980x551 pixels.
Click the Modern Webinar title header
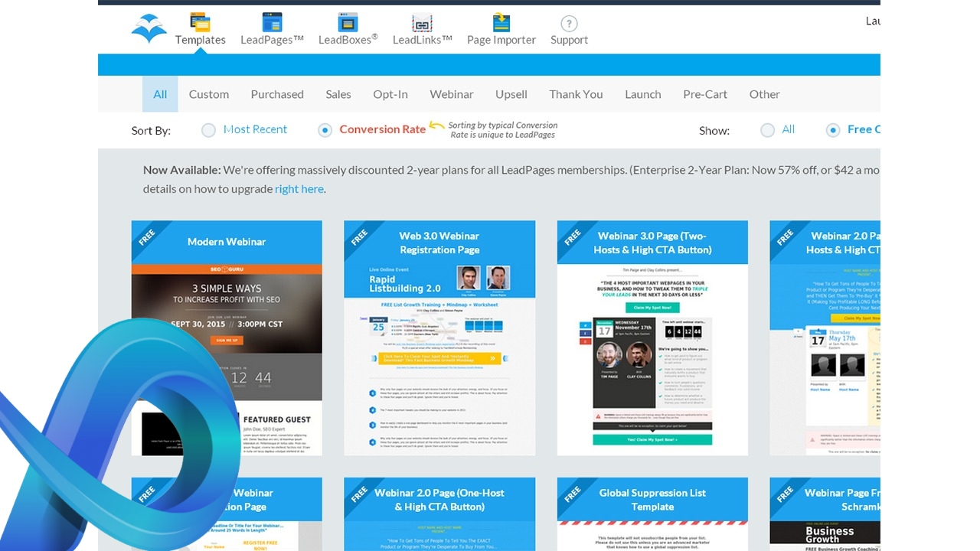[227, 242]
